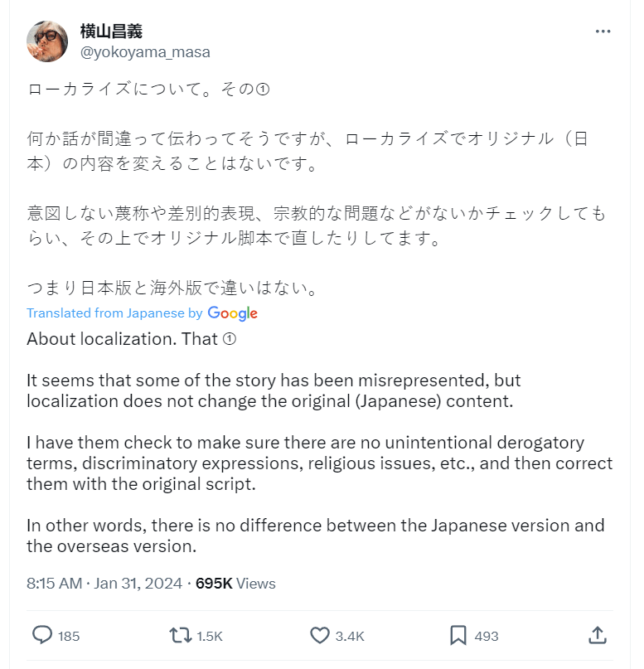Click the Japanese line つまり日本版と海外版で違いはない
Image resolution: width=644 pixels, height=669 pixels.
pyautogui.click(x=172, y=289)
